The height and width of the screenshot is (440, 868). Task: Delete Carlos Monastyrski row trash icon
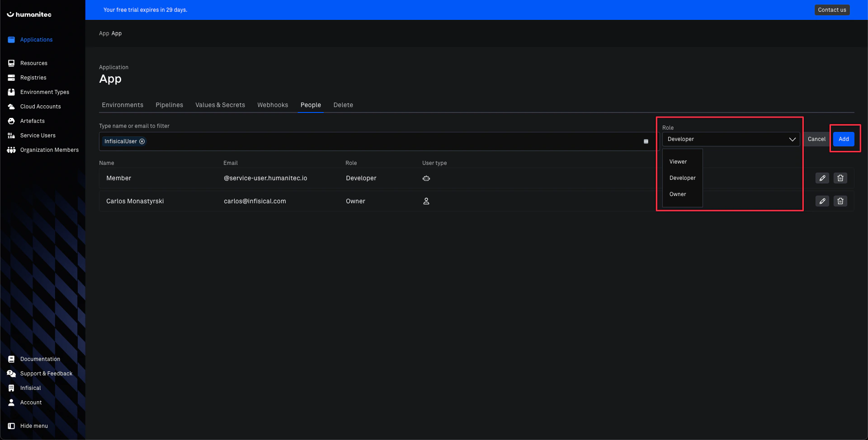pyautogui.click(x=840, y=201)
